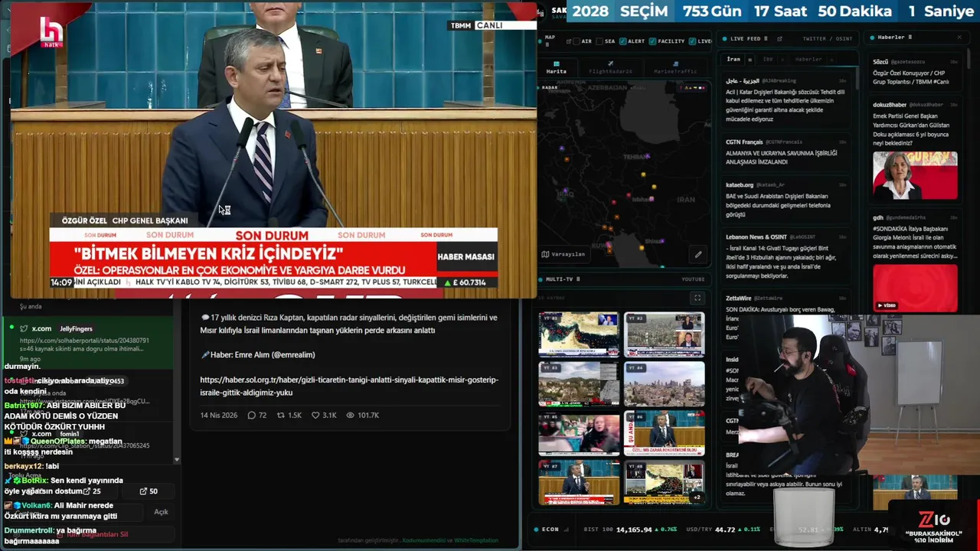Click the Sözcü news post
Image resolution: width=980 pixels, height=551 pixels.
click(x=915, y=71)
